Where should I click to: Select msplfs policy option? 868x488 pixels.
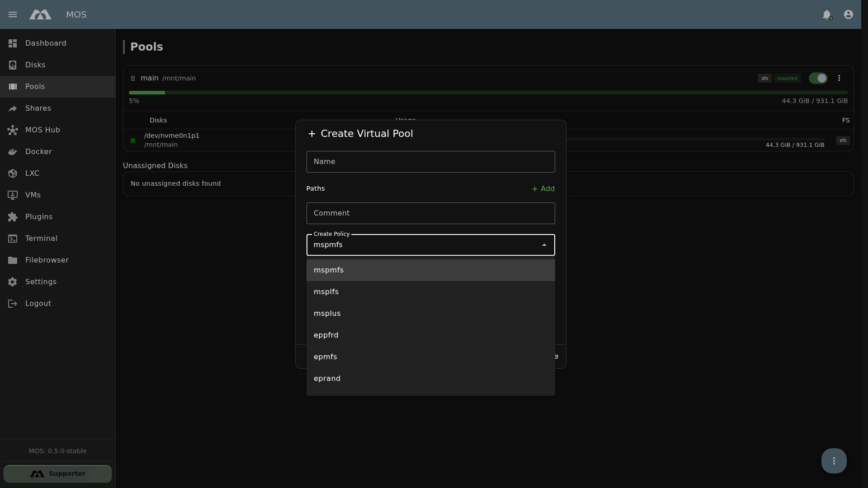point(431,292)
